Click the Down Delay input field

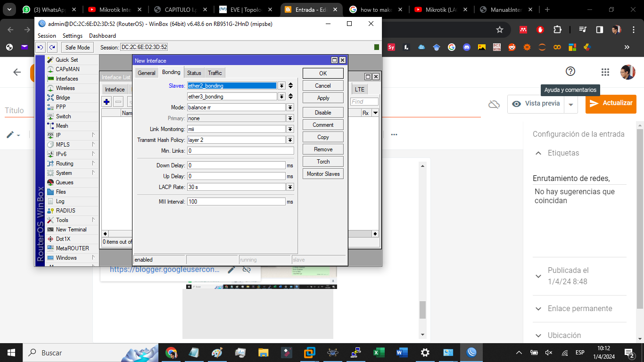click(236, 165)
